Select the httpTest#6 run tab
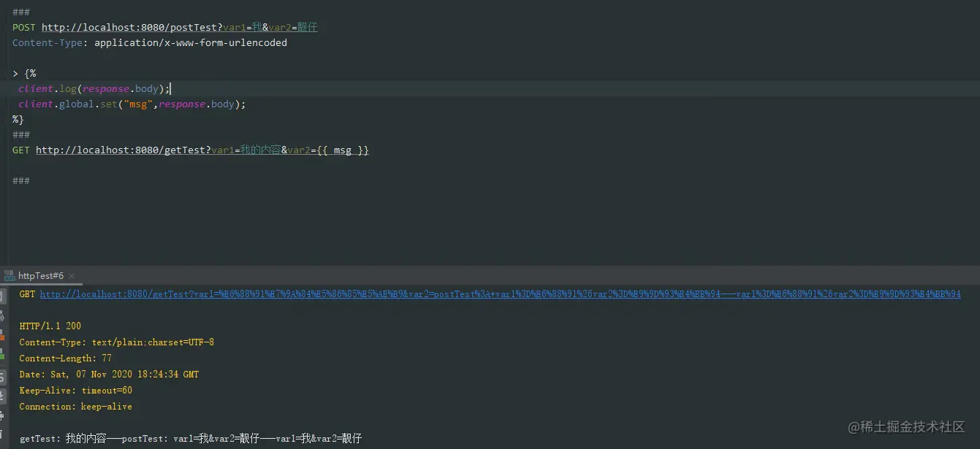 point(41,275)
